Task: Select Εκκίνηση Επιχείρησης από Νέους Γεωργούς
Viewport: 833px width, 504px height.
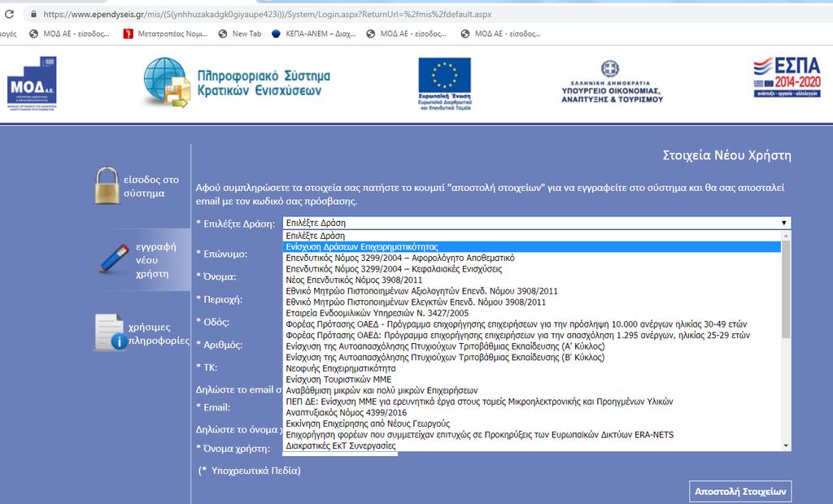Action: pyautogui.click(x=532, y=424)
